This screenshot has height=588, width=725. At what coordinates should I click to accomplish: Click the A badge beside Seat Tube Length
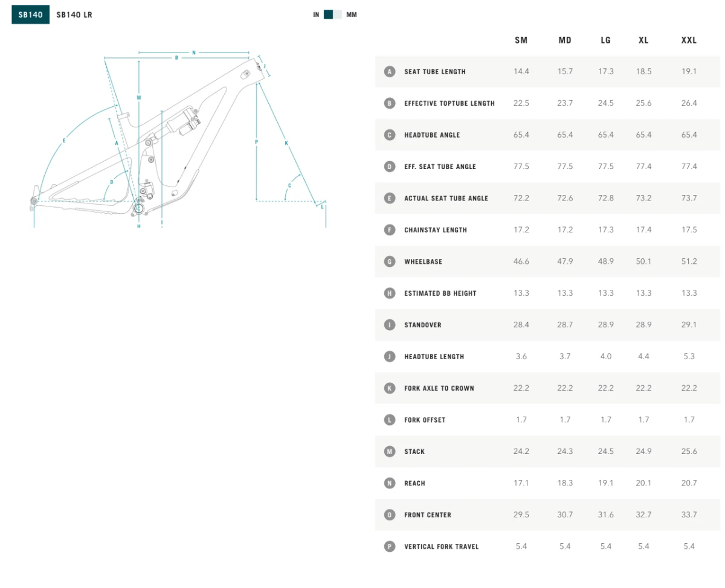point(390,72)
